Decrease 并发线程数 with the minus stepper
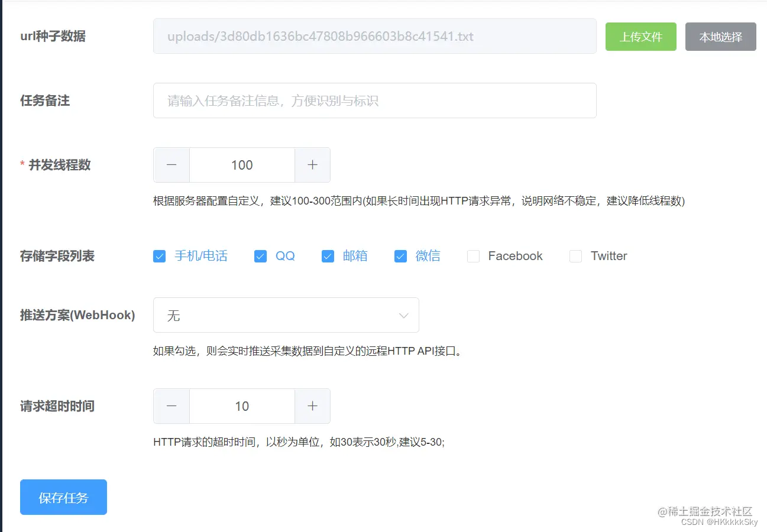This screenshot has height=532, width=767. [171, 165]
